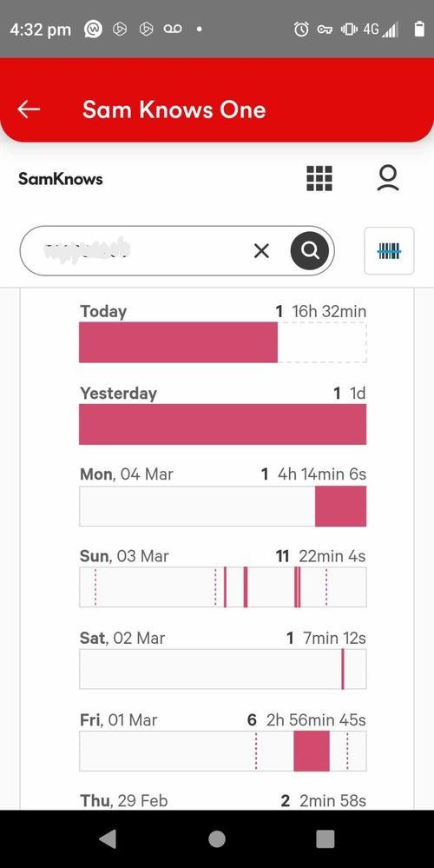
Task: Tap the alarm clock status bar icon
Action: (300, 29)
